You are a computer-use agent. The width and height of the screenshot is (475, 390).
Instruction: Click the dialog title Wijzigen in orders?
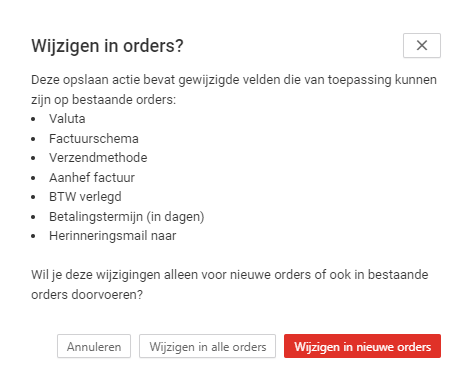(107, 46)
